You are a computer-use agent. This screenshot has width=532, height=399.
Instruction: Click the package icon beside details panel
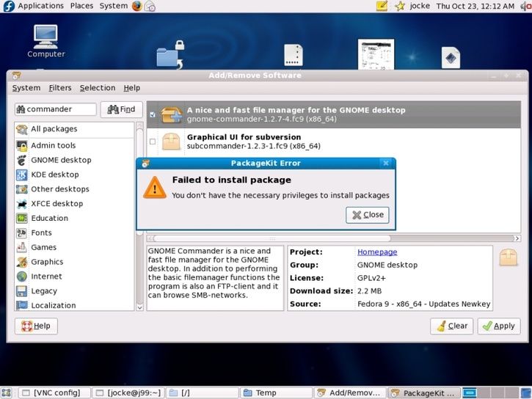509,257
